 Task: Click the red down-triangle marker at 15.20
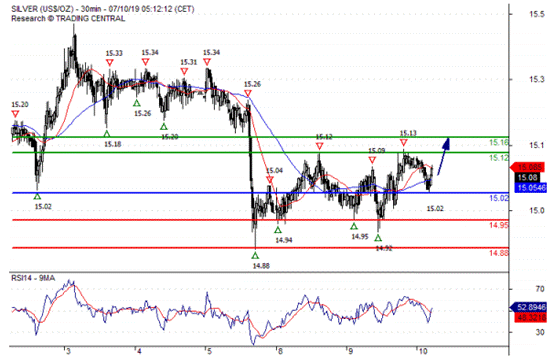click(x=15, y=114)
